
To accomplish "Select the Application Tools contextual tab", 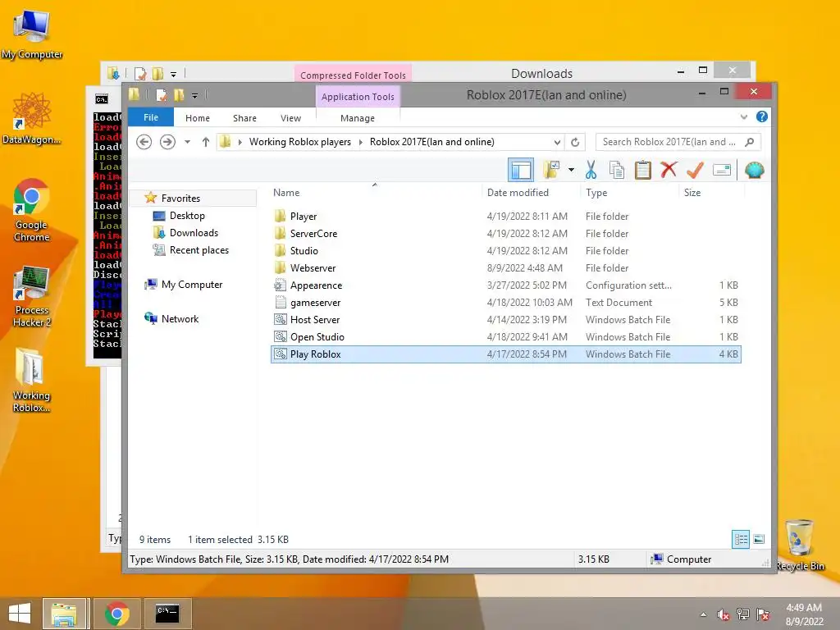I will tap(358, 97).
